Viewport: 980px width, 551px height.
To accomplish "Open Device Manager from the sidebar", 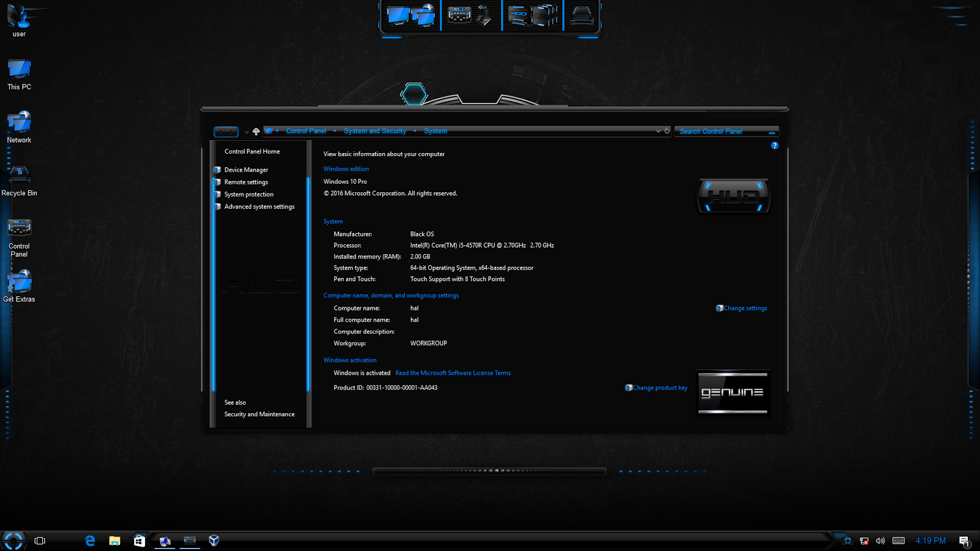I will [246, 170].
